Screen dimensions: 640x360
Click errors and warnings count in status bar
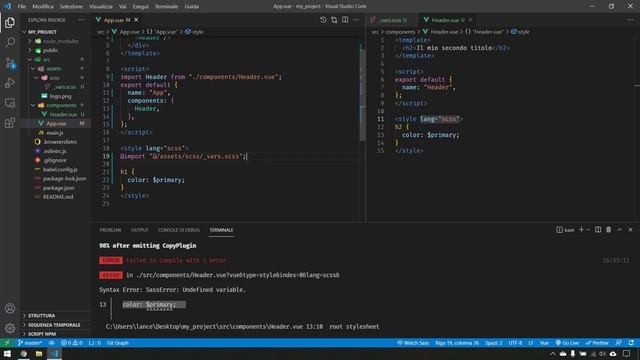(x=71, y=343)
